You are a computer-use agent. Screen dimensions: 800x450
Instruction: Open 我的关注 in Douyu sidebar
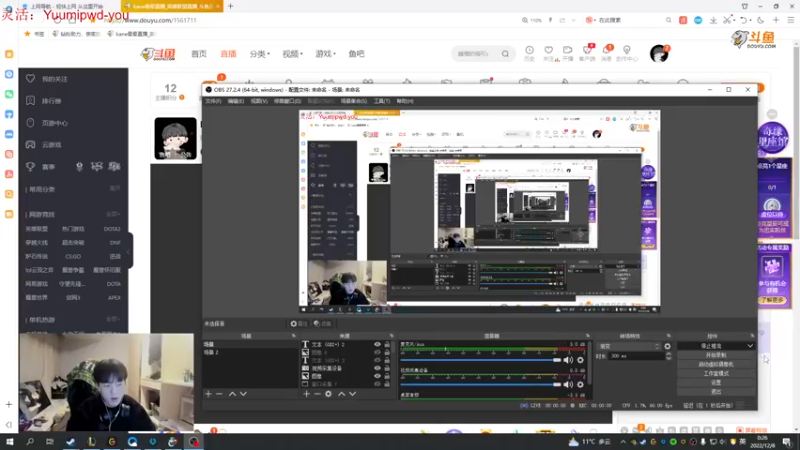(x=55, y=79)
